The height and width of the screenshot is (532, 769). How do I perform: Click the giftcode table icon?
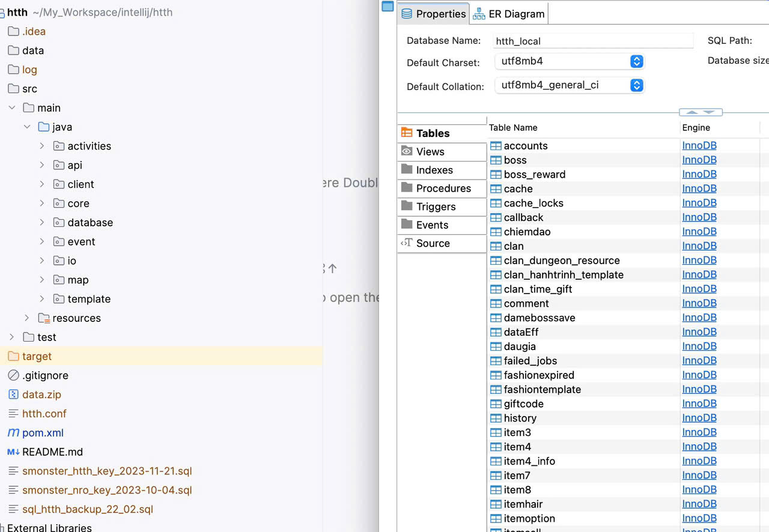click(x=496, y=404)
